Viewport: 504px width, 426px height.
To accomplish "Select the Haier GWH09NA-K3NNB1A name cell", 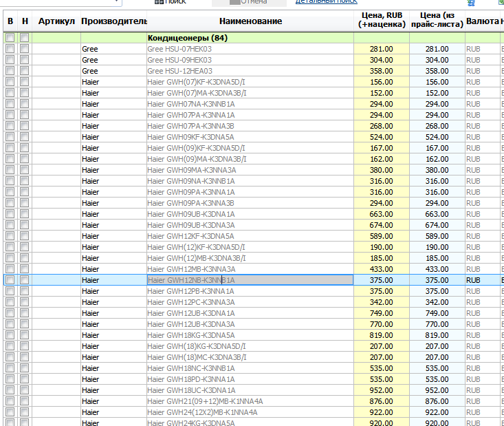I will pos(250,181).
